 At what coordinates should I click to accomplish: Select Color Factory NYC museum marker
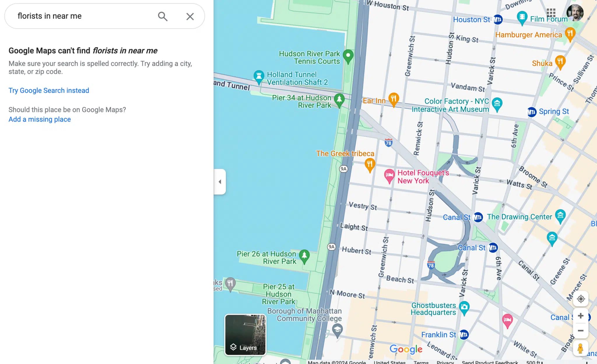point(497,105)
